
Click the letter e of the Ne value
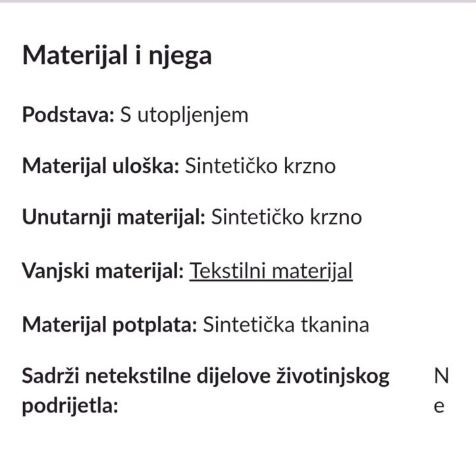point(439,406)
